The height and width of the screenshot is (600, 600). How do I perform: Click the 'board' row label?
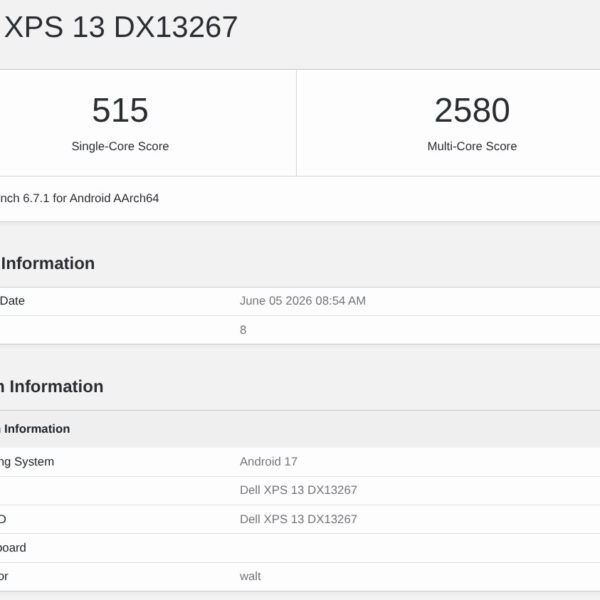click(x=13, y=548)
